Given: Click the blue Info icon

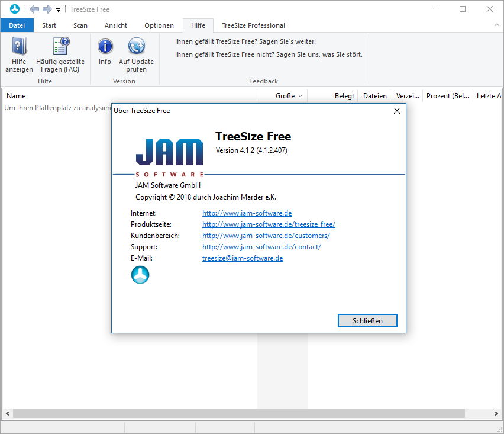Looking at the screenshot, I should point(105,46).
